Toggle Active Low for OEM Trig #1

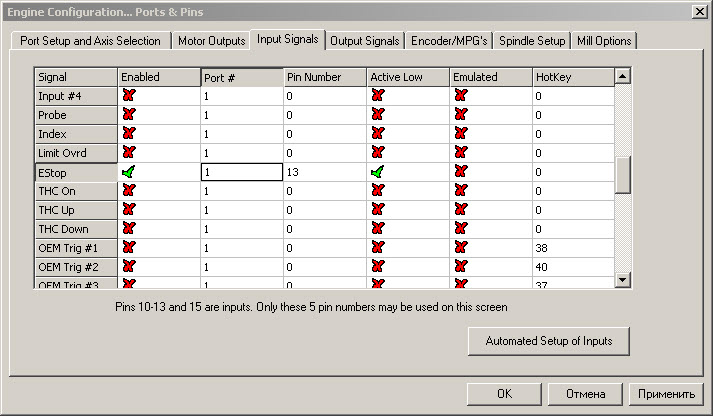tap(378, 248)
